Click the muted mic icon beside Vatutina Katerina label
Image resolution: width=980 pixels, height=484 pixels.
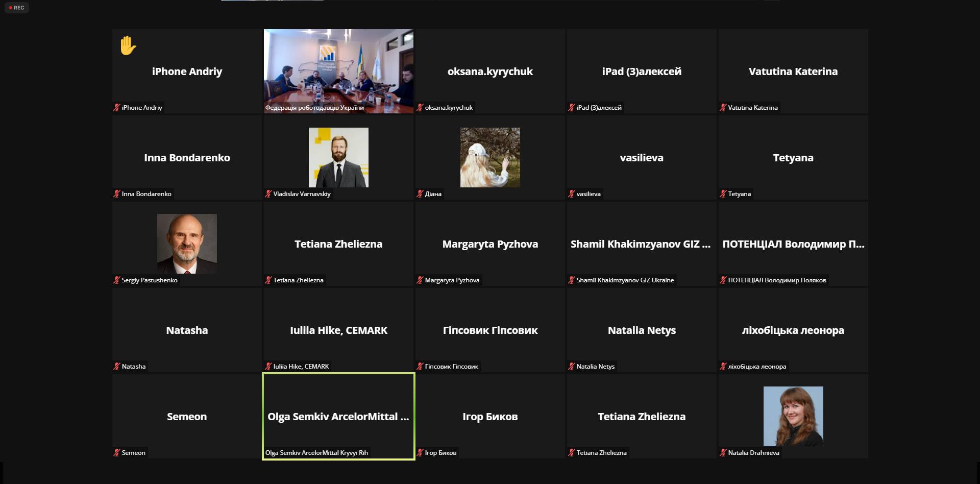[723, 108]
